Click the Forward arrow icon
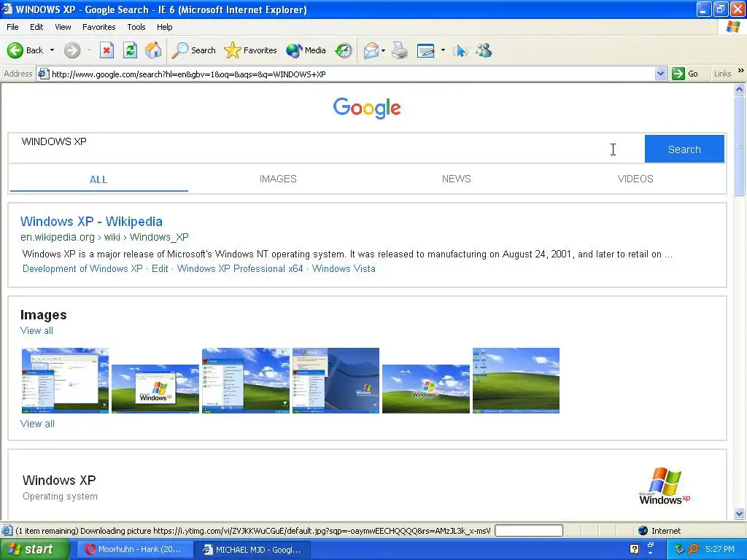This screenshot has height=560, width=747. 72,50
